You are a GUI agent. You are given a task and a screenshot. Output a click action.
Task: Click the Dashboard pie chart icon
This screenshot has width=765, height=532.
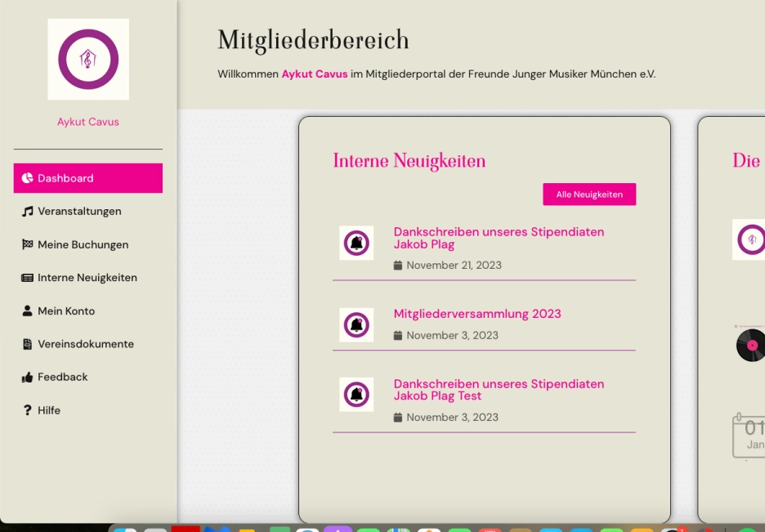[28, 178]
